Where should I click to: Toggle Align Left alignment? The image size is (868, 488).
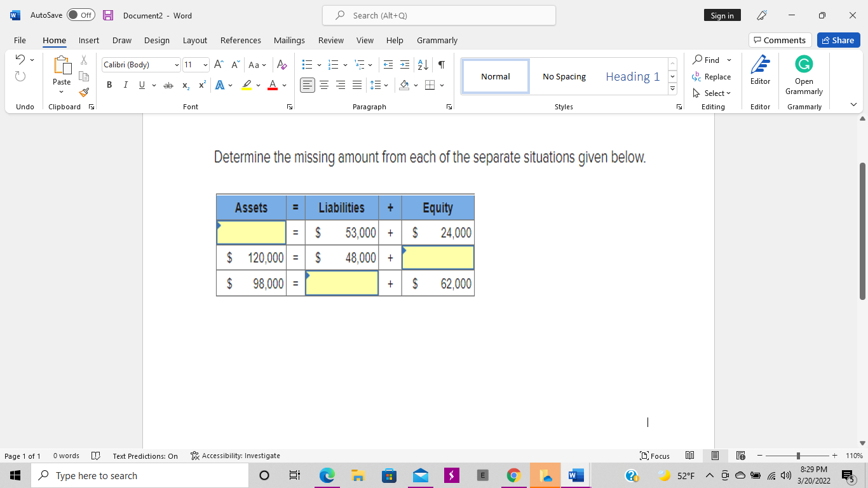(x=308, y=85)
